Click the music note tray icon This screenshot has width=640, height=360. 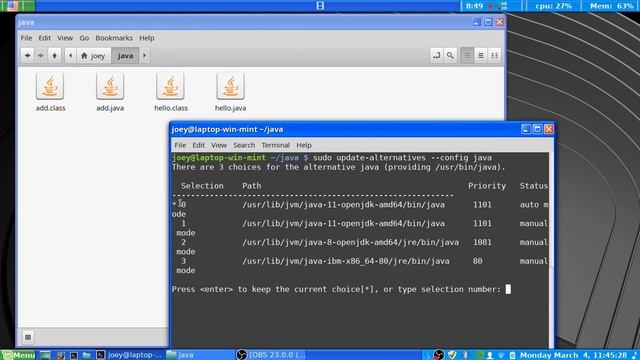click(635, 355)
